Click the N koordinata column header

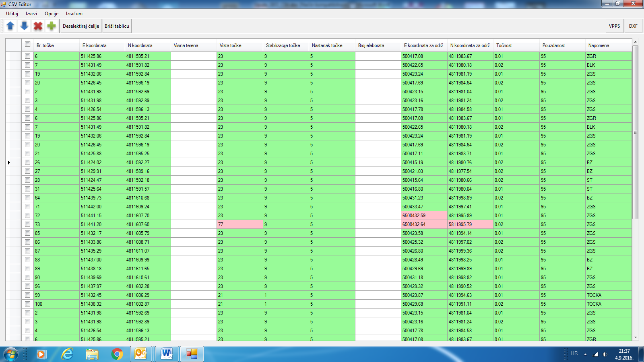(148, 45)
